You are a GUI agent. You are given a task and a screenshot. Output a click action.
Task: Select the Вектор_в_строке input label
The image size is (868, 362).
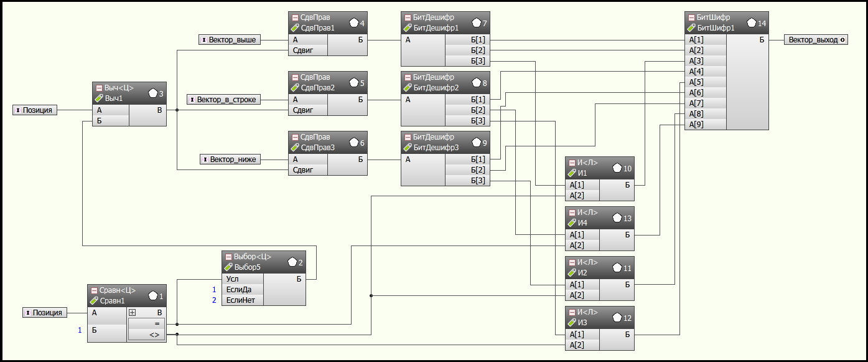point(224,100)
